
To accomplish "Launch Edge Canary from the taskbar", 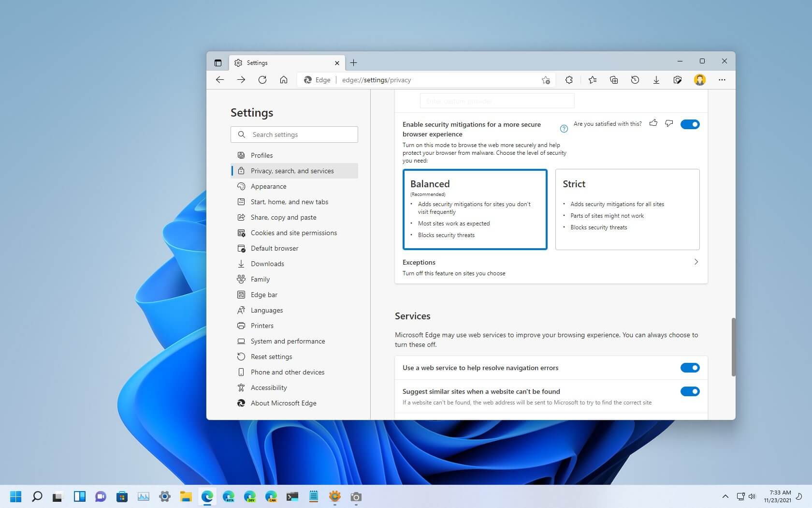I will [271, 496].
